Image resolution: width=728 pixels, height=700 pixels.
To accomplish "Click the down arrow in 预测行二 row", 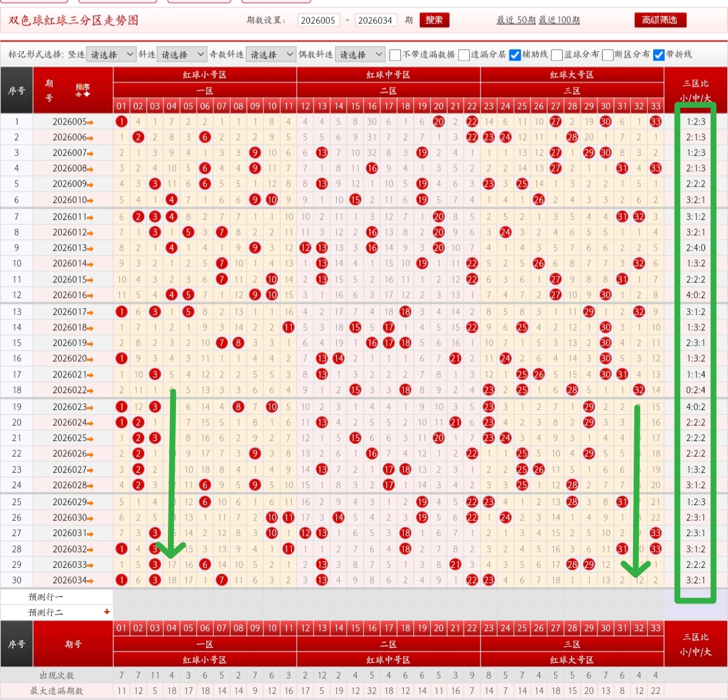I will pos(106,612).
